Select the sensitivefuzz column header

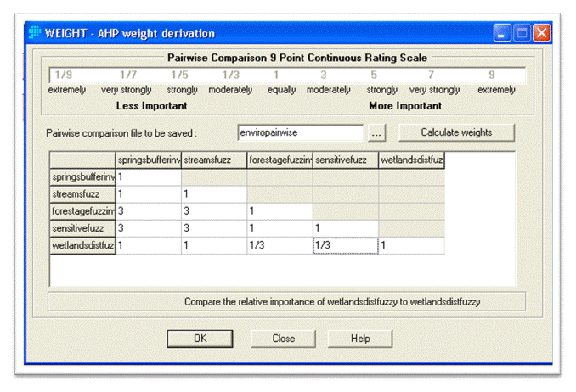tap(346, 159)
